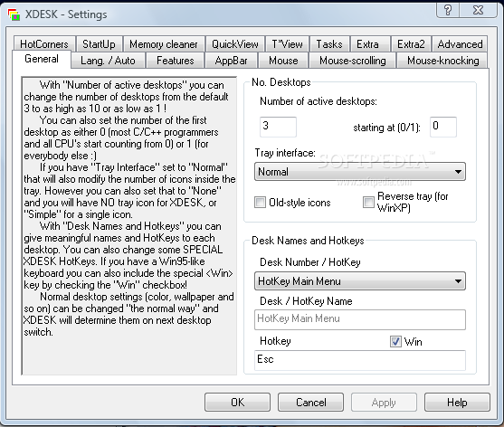Click the OK button
504x427 pixels.
pos(237,403)
